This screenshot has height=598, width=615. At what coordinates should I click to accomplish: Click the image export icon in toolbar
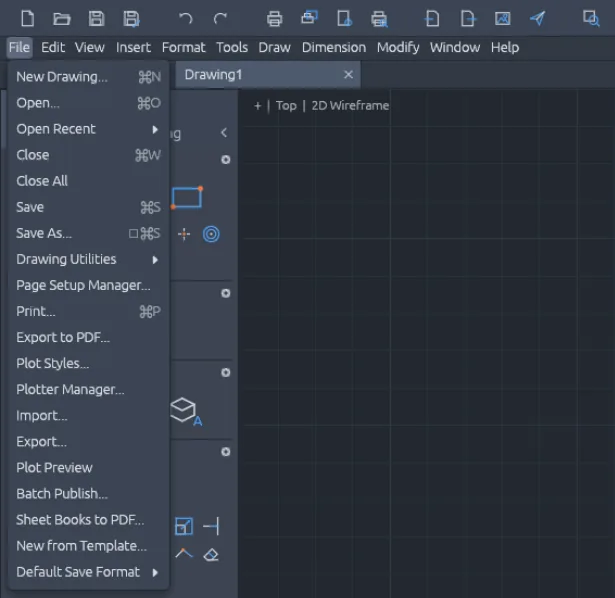coord(502,18)
